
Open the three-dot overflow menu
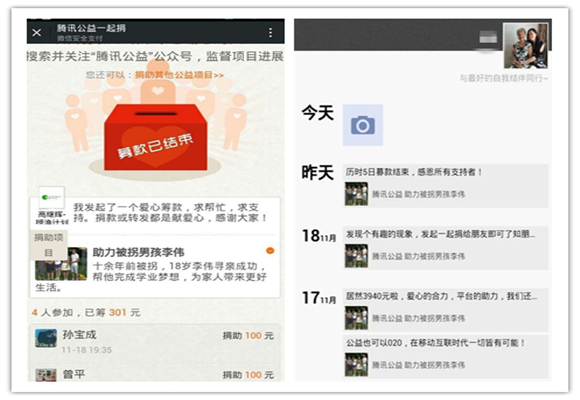(x=270, y=33)
